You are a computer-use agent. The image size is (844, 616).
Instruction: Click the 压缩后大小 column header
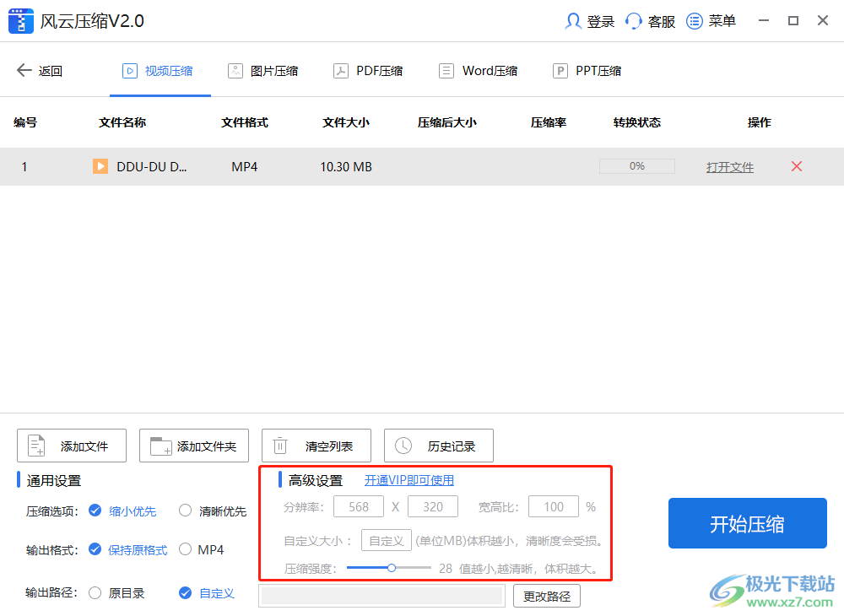point(447,122)
